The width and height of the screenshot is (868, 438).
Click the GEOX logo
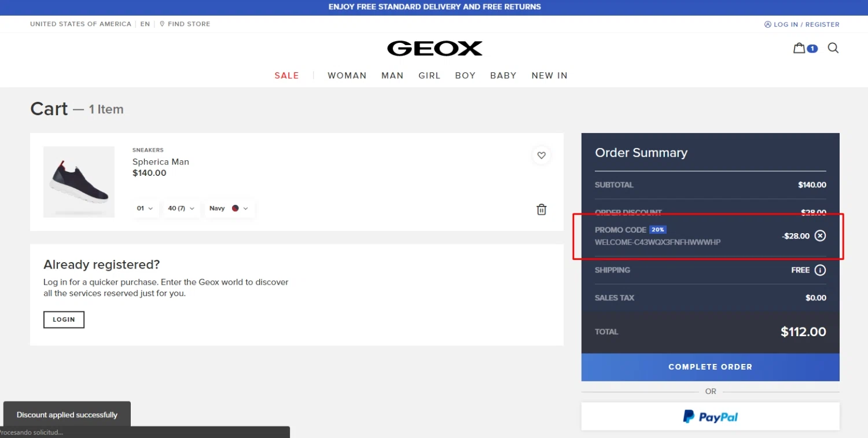point(435,48)
